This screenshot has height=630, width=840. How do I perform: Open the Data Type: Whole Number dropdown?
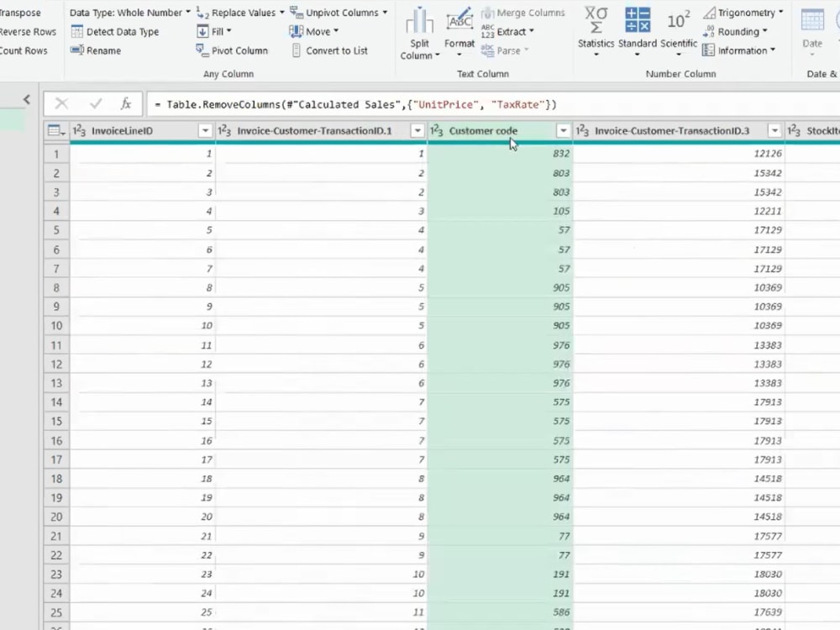(x=129, y=13)
